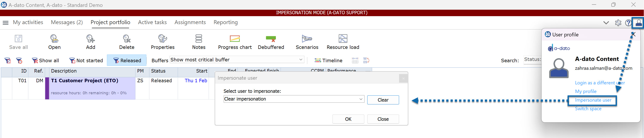Viewport: 644px width, 138px height.
Task: Click the Switch space link
Action: tap(588, 109)
